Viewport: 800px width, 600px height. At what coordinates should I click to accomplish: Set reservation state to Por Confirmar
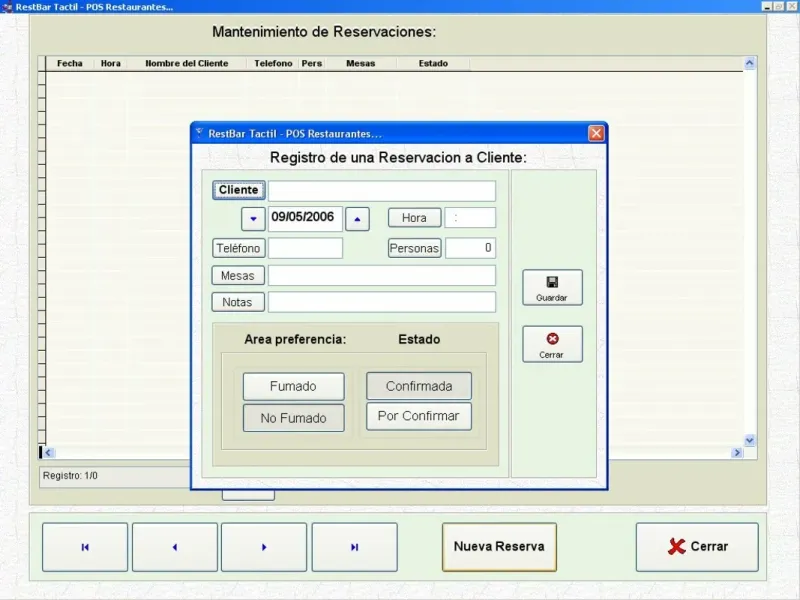(419, 416)
